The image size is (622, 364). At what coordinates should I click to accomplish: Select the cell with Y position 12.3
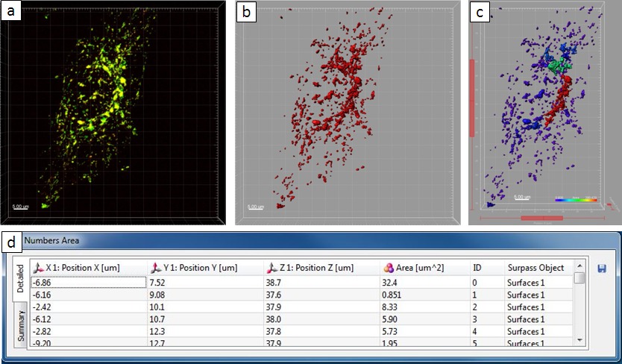click(x=206, y=331)
